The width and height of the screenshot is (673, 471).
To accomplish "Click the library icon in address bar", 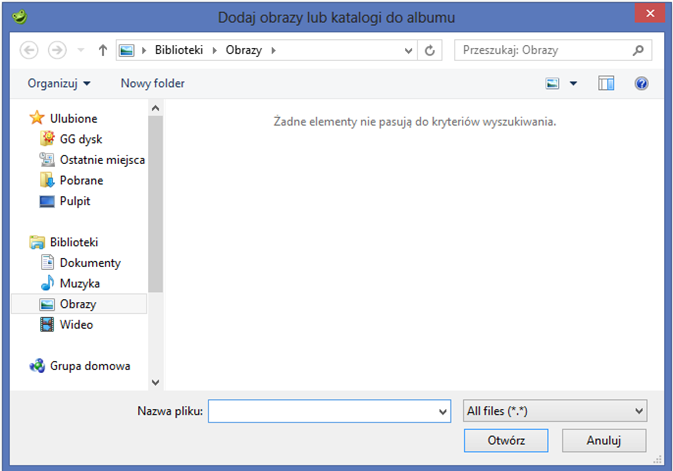I will coord(127,50).
